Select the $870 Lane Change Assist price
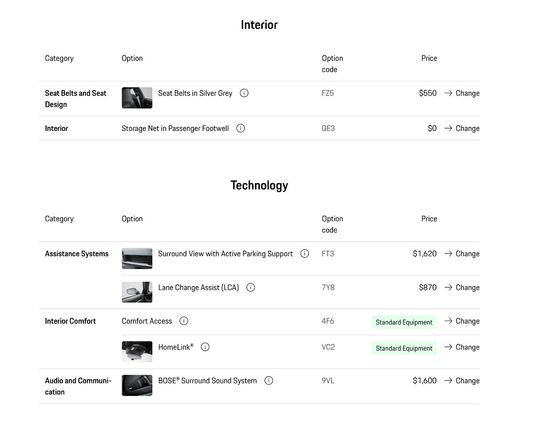 (x=428, y=287)
